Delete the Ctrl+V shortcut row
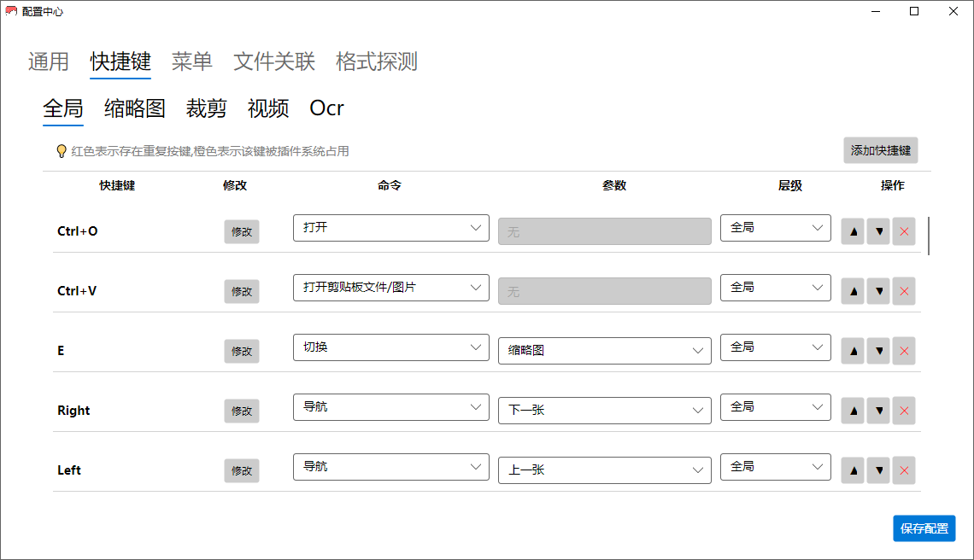The image size is (974, 560). point(904,291)
